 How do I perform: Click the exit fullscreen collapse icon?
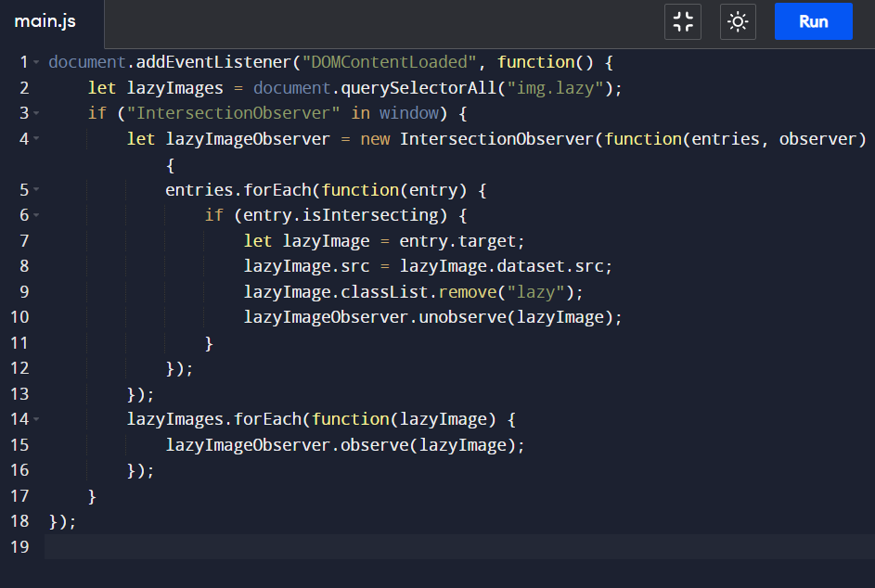coord(683,21)
